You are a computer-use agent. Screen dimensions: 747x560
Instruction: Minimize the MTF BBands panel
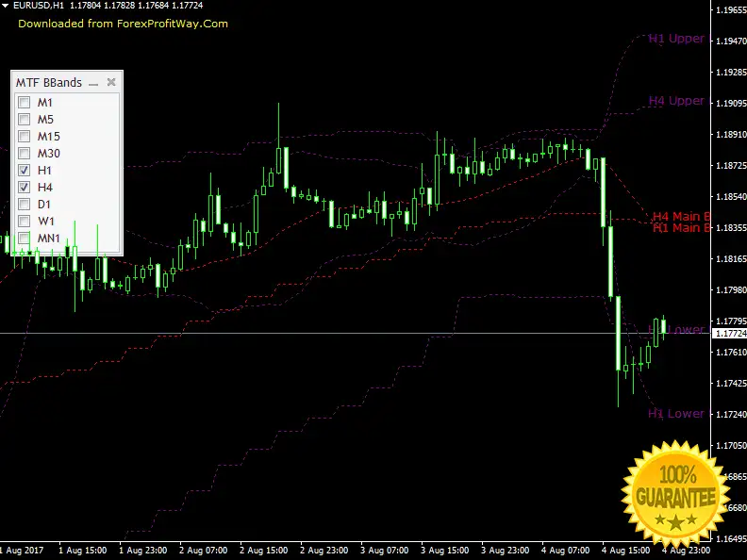coord(93,83)
